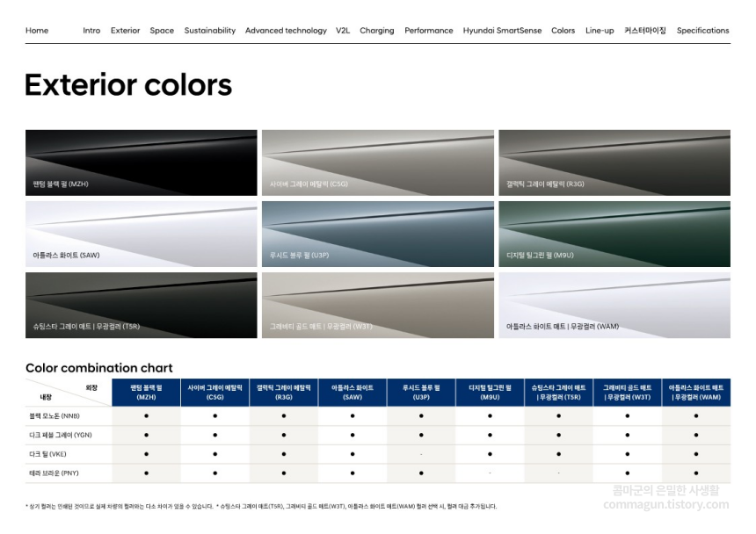This screenshot has width=756, height=534.
Task: Click the dot for NNB row, W3T column
Action: click(628, 416)
